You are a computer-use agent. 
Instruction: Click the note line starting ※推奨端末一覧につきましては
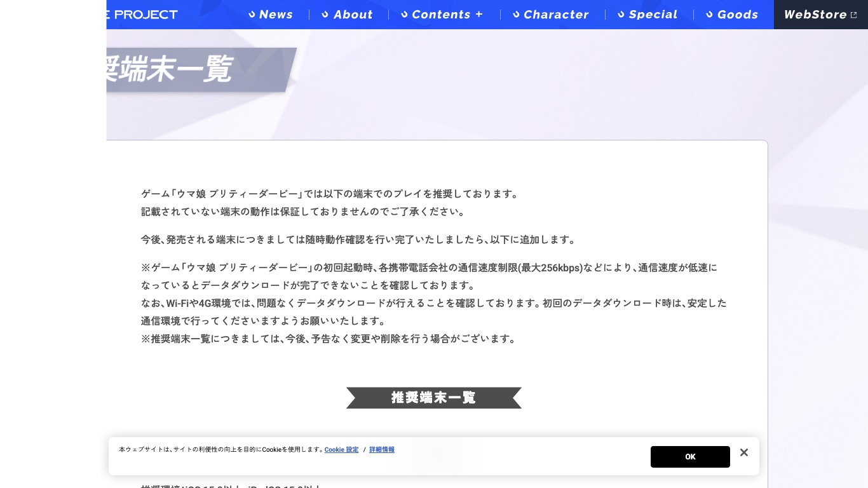point(330,339)
